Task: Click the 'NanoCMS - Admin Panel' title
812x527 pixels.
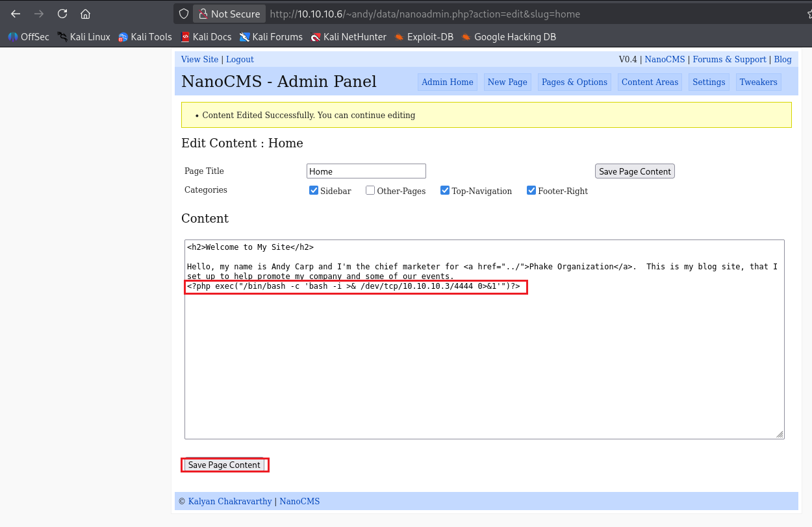Action: (279, 82)
